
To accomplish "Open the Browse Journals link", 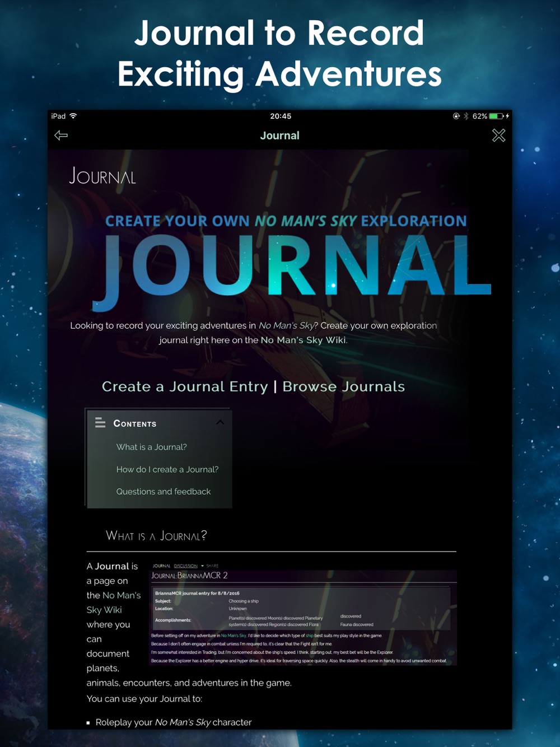I will 343,386.
